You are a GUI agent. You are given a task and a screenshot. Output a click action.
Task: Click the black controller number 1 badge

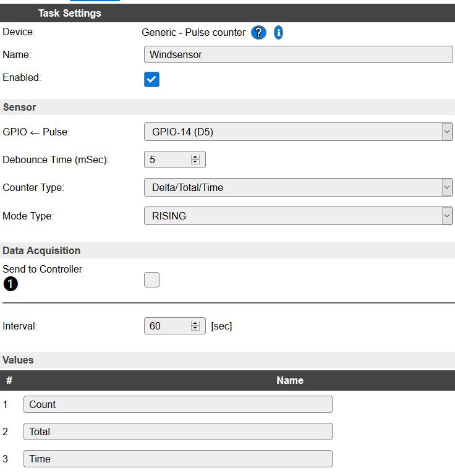[11, 284]
